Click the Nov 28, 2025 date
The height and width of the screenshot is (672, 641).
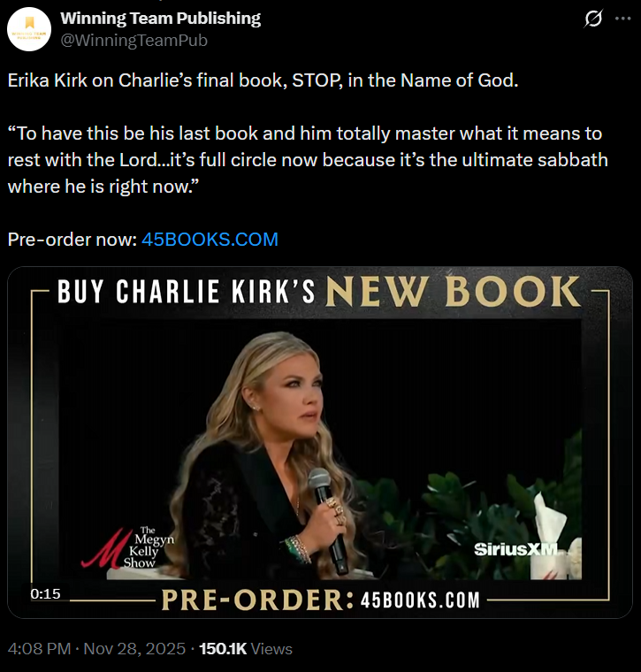point(134,649)
